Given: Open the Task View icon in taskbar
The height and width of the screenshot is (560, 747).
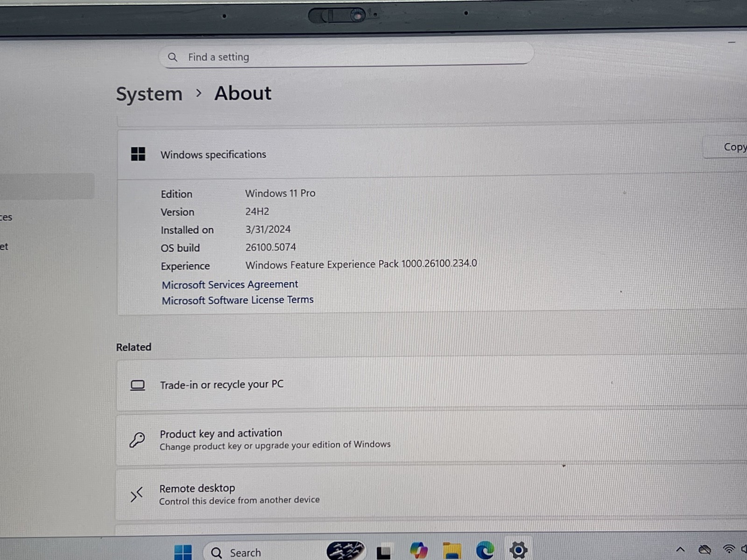Looking at the screenshot, I should (x=384, y=552).
